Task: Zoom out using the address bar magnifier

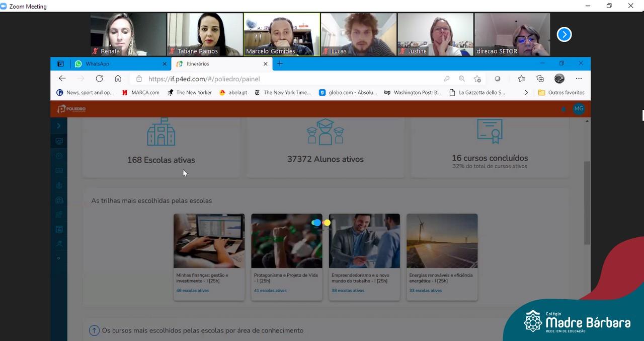Action: click(462, 79)
